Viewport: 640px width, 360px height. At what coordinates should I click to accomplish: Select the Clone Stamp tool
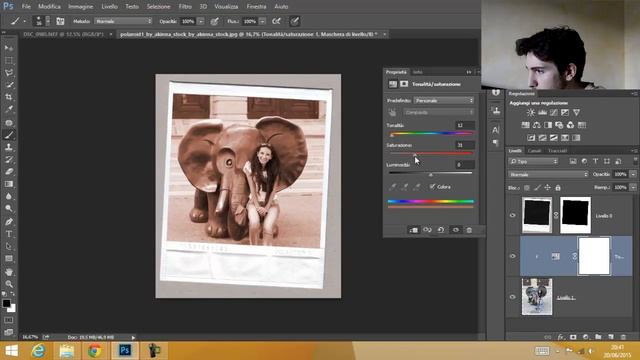[x=9, y=147]
